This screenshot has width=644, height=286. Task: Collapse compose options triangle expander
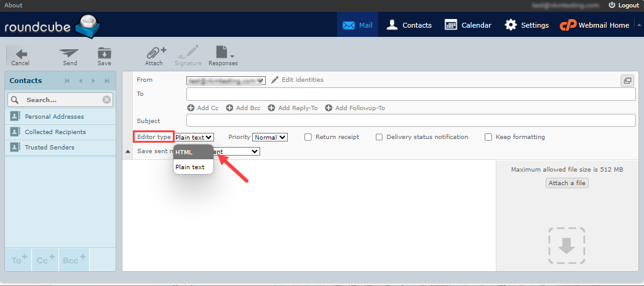click(x=128, y=151)
